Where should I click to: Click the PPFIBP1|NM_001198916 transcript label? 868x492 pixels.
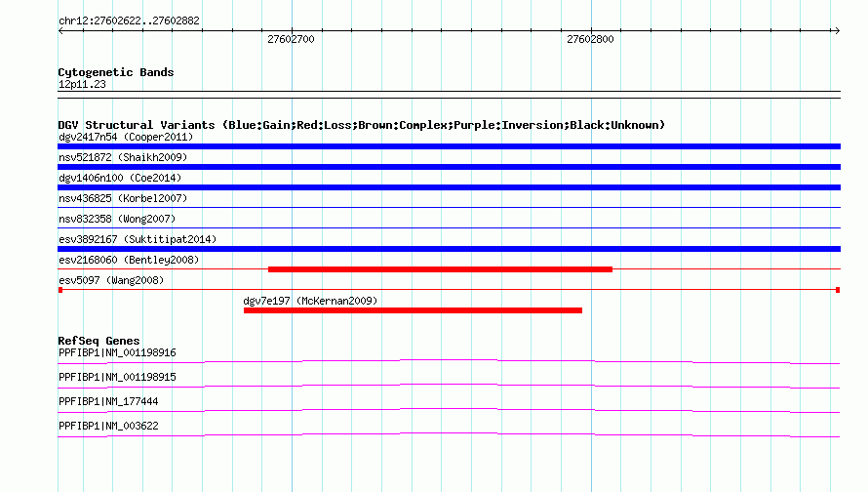click(x=117, y=353)
